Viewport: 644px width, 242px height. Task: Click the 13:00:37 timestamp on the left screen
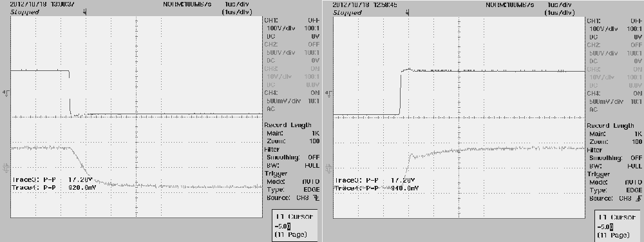pos(63,4)
